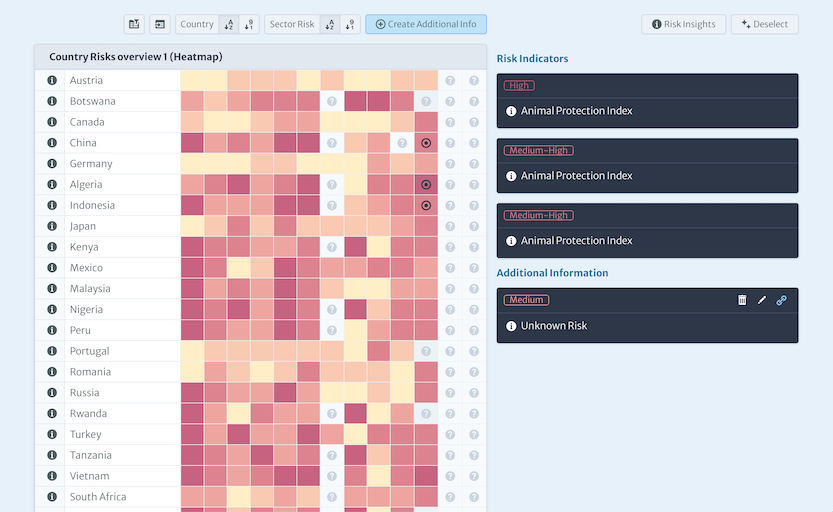Click the Sector Risk sort label

(292, 24)
